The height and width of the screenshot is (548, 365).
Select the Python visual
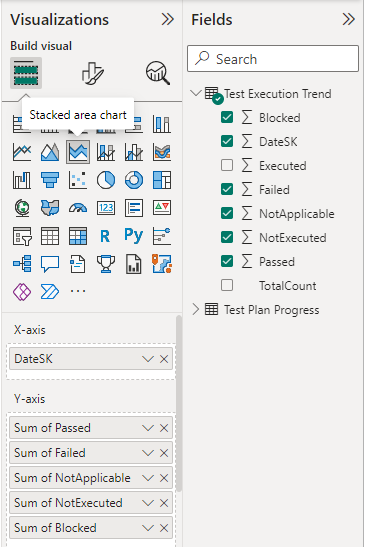pos(134,236)
